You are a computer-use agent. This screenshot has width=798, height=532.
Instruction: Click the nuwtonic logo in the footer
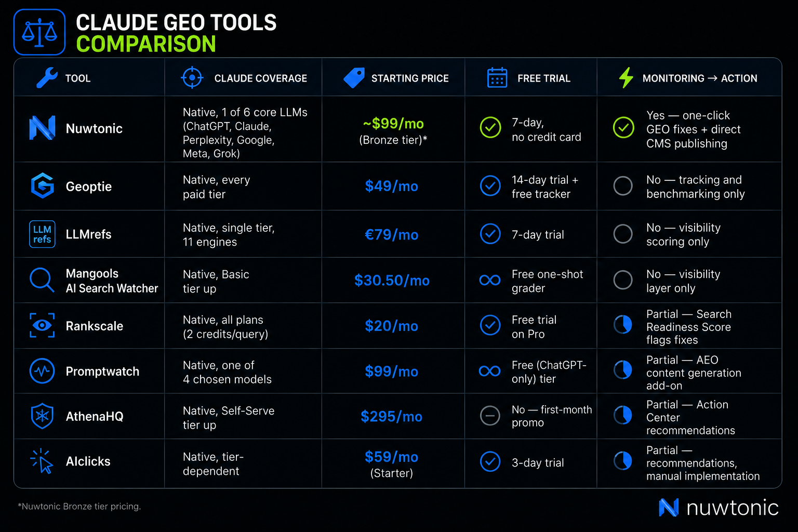(719, 508)
